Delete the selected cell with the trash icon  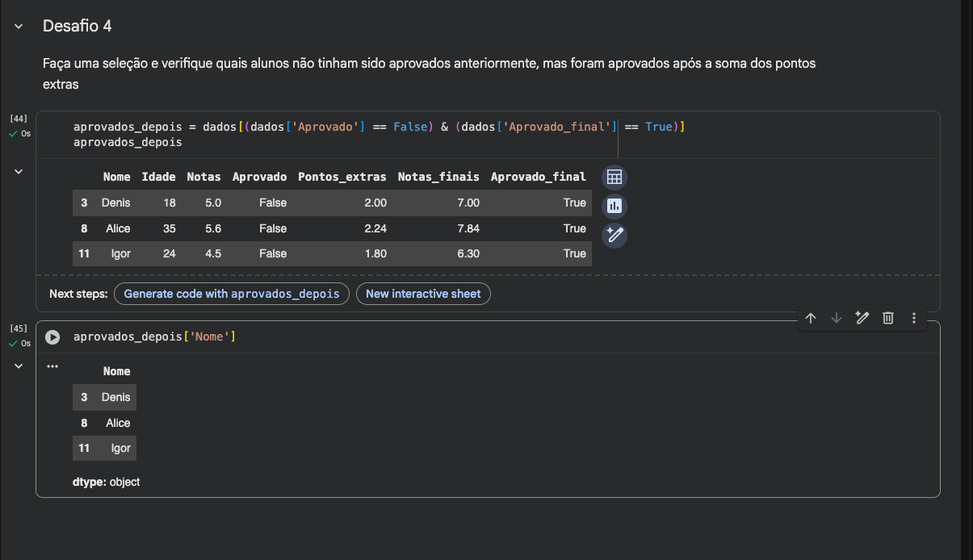point(888,318)
